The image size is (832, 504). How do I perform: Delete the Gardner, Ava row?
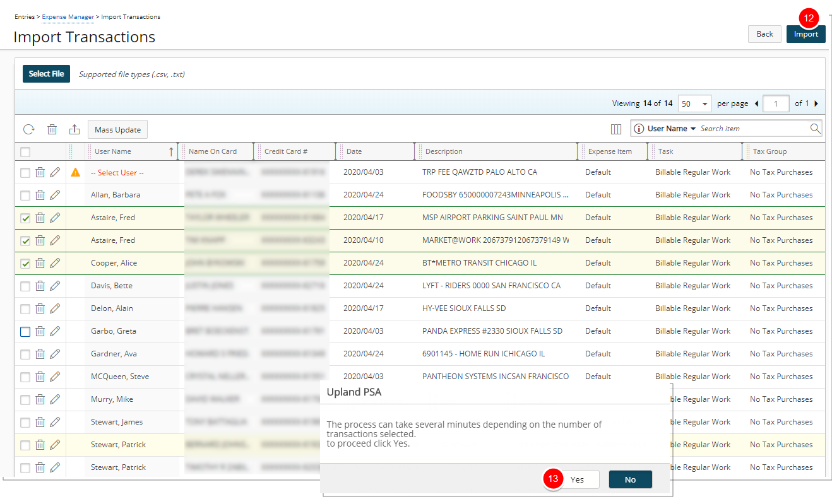click(x=40, y=354)
